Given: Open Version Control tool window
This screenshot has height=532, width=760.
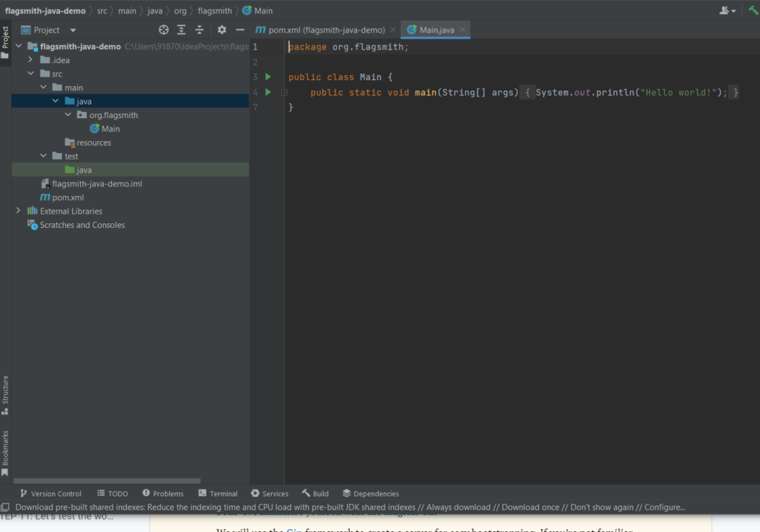Looking at the screenshot, I should point(51,493).
